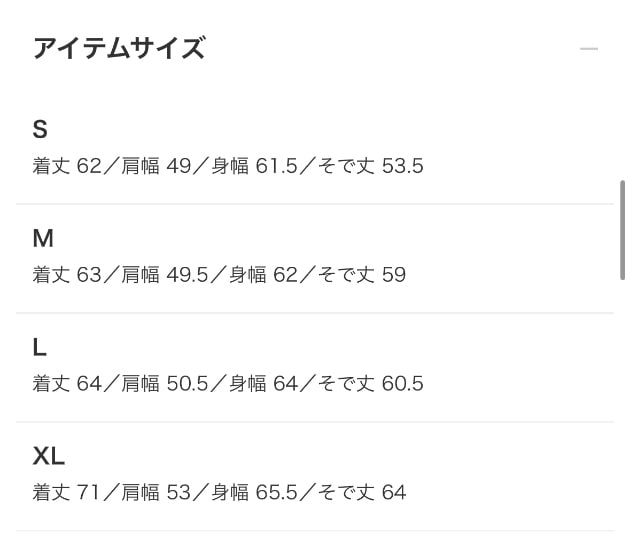Click the vertical scrollbar thumb

click(622, 230)
